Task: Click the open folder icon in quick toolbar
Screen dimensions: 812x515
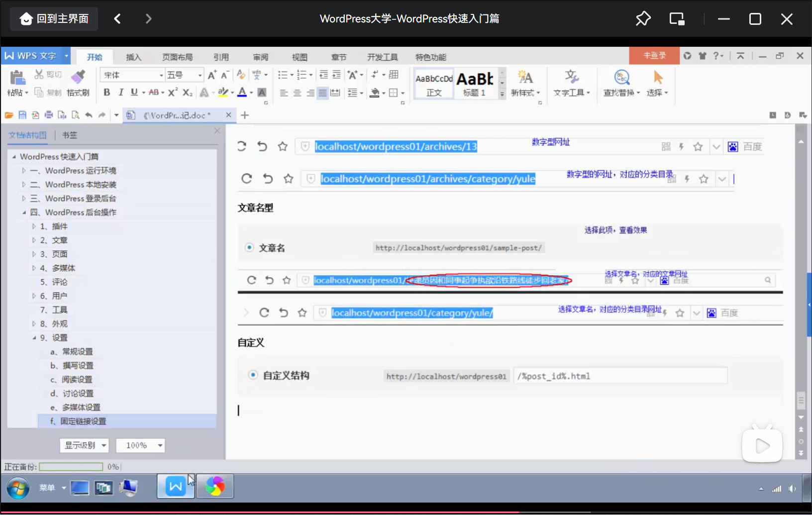Action: click(x=9, y=115)
